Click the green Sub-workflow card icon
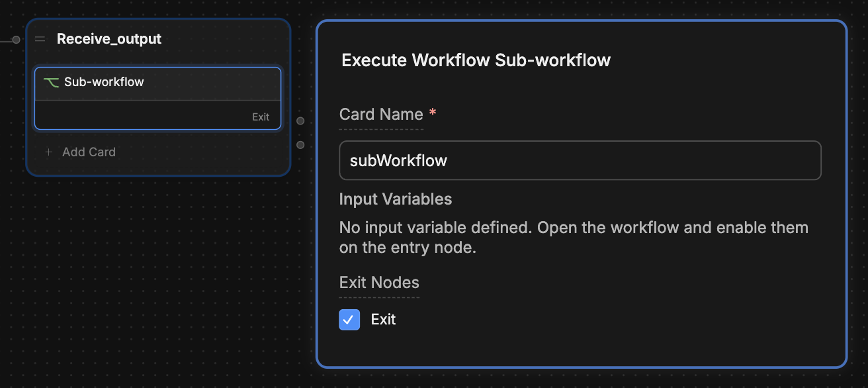 point(51,81)
